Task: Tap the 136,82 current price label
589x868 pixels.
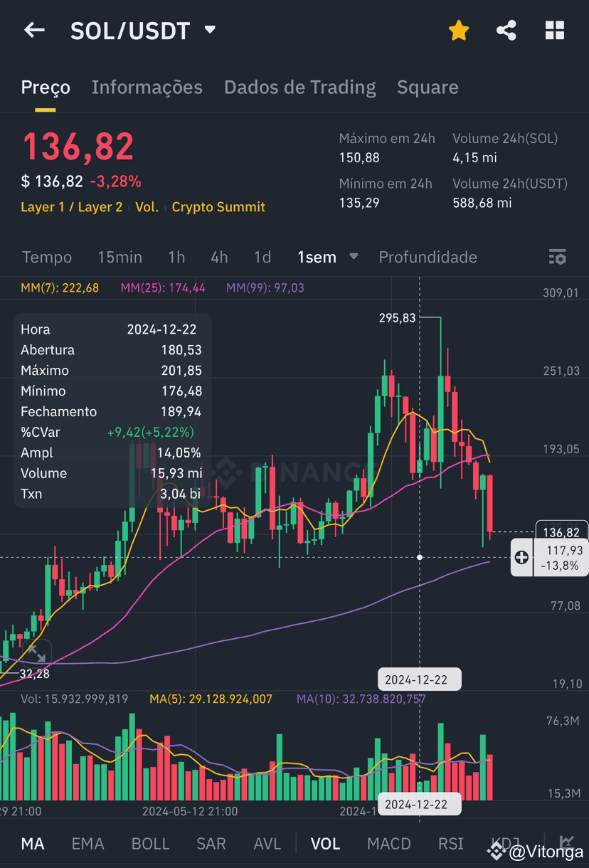Action: (561, 532)
